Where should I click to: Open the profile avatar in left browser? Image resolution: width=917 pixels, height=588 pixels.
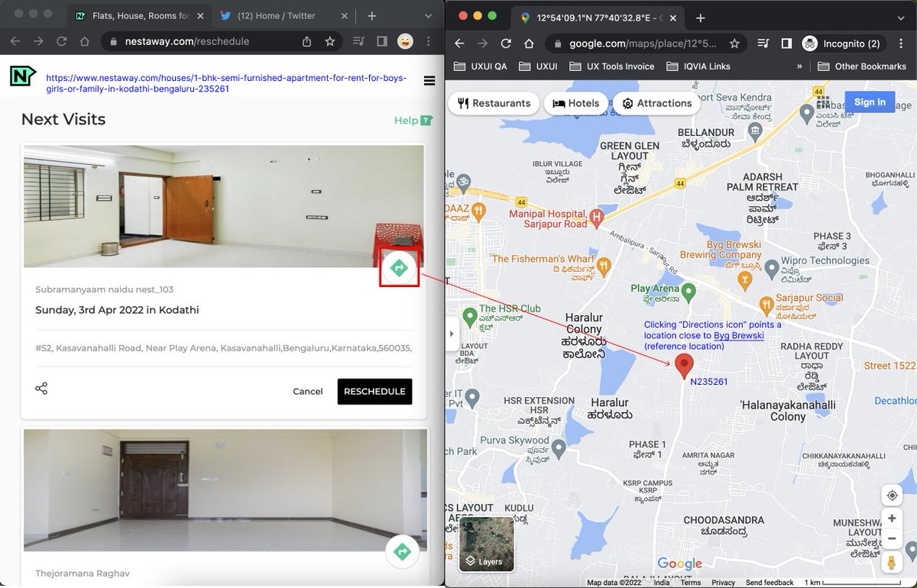[x=406, y=41]
